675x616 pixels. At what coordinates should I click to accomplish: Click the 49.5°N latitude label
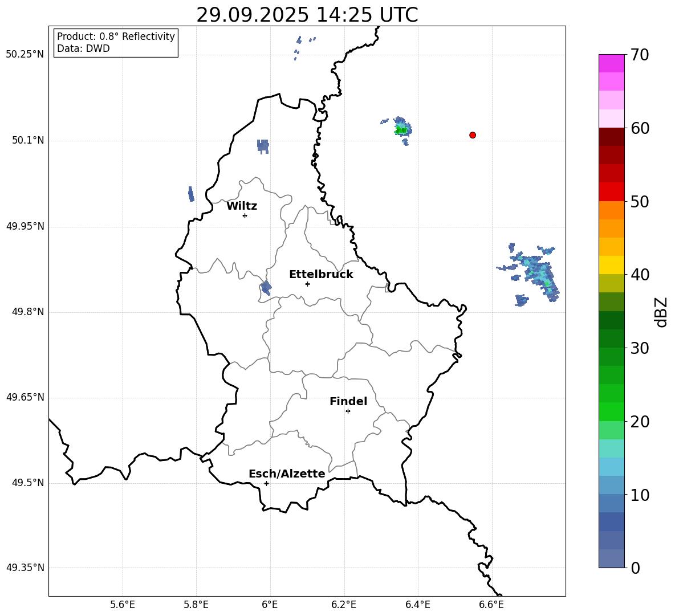coord(28,483)
